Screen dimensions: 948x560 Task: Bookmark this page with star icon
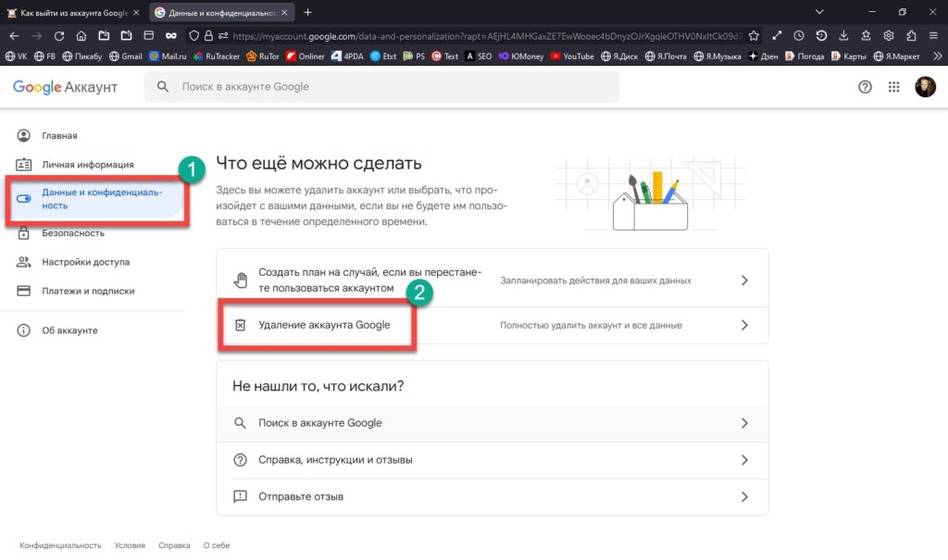754,36
